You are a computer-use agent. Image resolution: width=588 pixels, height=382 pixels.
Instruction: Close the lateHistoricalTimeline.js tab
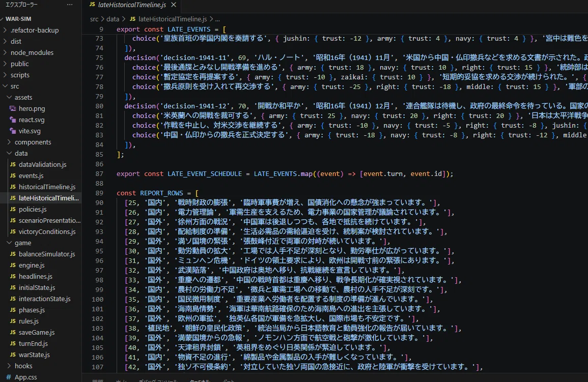click(x=173, y=5)
